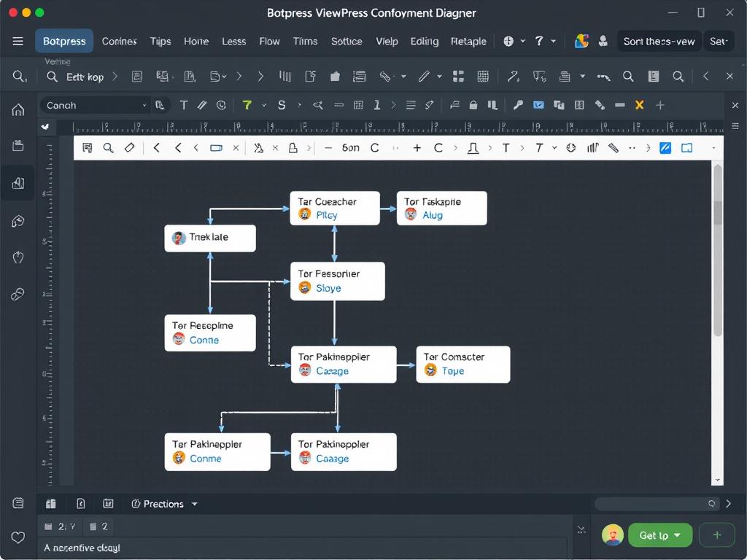Click the back chevron in main toolbar right

(706, 76)
